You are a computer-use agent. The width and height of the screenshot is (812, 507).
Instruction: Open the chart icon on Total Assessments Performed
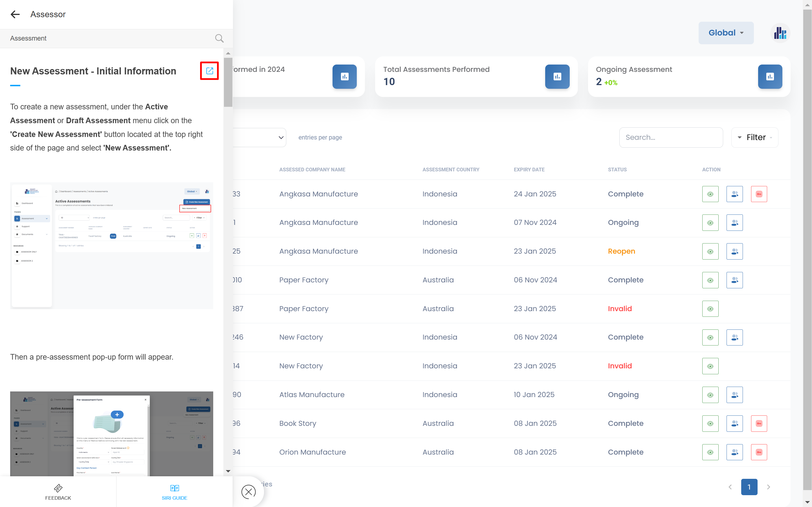(x=557, y=77)
